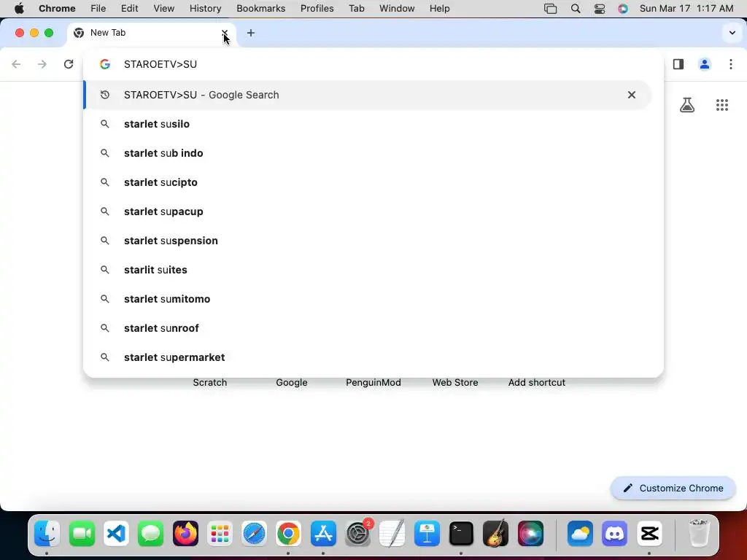Open the Scratch shortcut
Screen dimensions: 747x560
pyautogui.click(x=210, y=382)
